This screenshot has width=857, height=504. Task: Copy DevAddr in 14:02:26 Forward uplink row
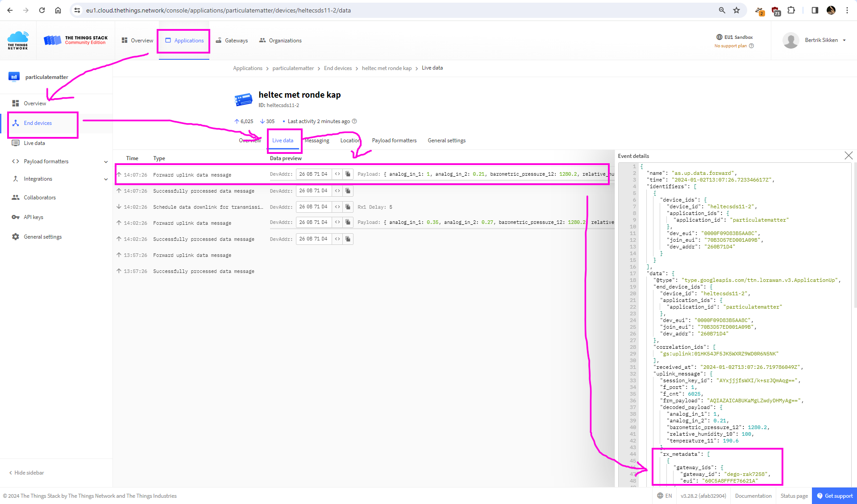pyautogui.click(x=348, y=222)
